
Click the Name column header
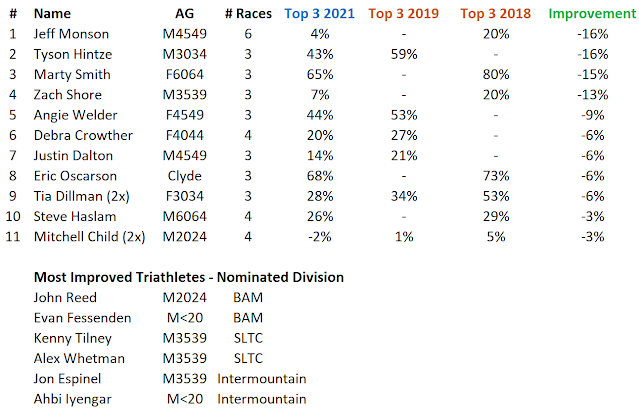pos(52,13)
